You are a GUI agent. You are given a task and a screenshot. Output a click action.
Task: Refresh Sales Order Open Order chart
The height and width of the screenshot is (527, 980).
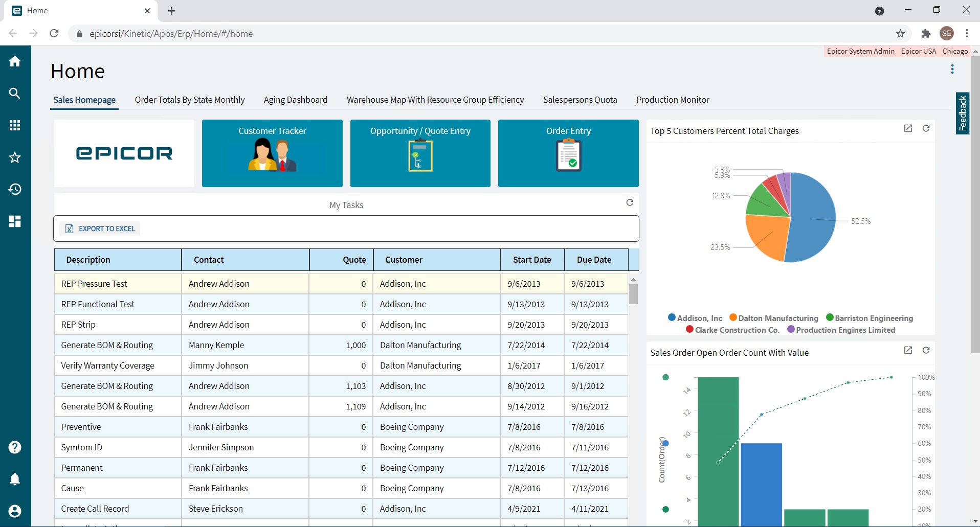(926, 350)
